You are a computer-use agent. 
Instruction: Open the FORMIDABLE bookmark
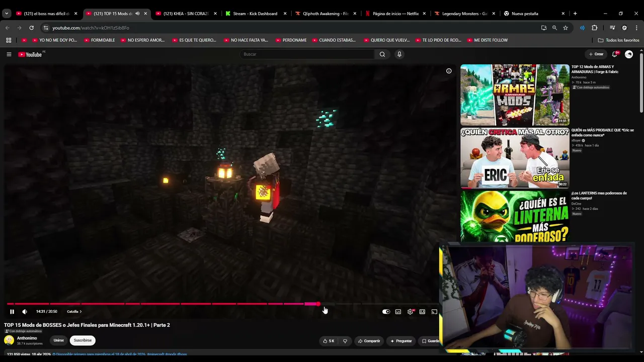100,40
